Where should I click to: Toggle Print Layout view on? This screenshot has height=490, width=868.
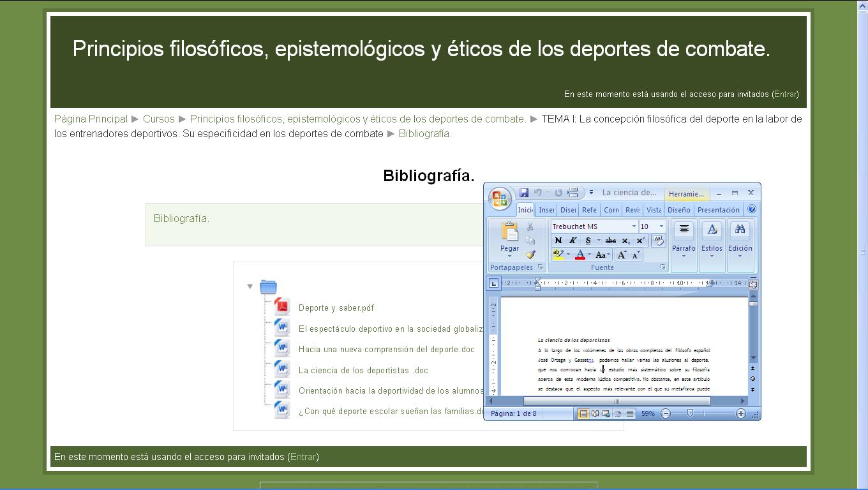(584, 413)
